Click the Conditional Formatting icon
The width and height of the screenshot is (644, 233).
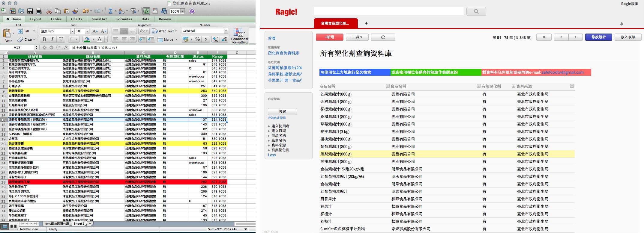(x=239, y=36)
